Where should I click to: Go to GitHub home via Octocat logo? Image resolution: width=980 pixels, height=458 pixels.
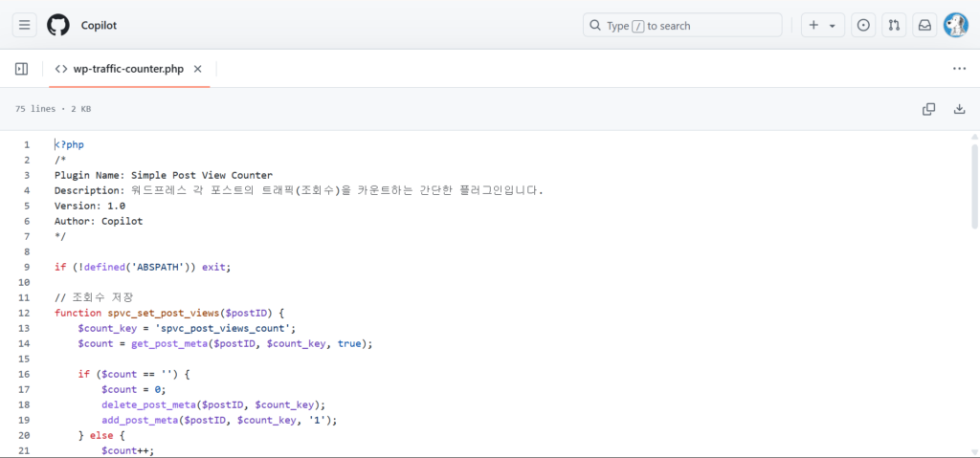point(58,25)
